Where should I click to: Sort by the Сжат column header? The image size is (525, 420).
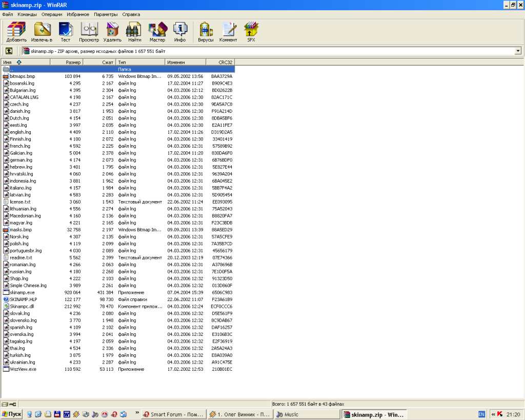(x=99, y=62)
